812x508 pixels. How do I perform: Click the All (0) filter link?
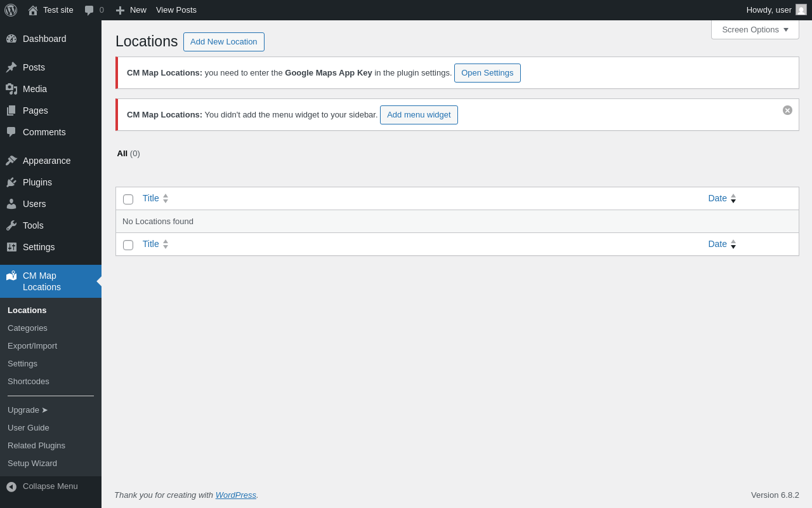129,154
